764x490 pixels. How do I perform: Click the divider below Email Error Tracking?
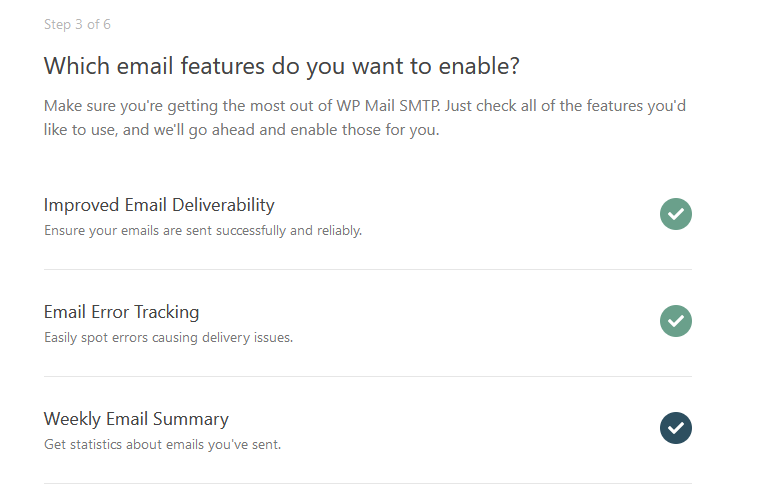coord(368,377)
